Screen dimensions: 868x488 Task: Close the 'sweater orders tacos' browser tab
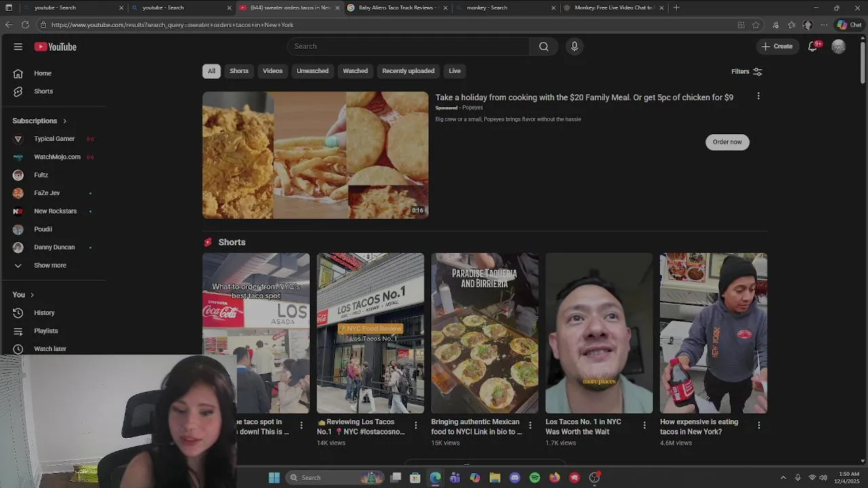(x=337, y=7)
